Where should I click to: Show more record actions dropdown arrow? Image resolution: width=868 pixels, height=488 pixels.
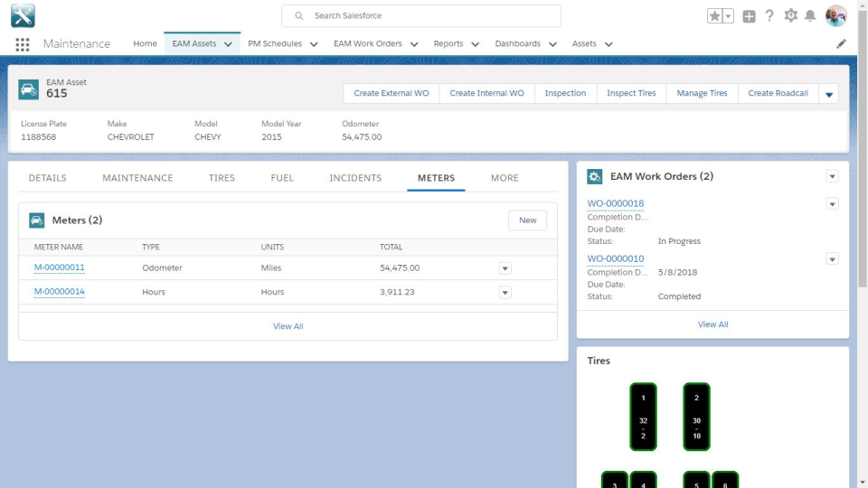(829, 93)
